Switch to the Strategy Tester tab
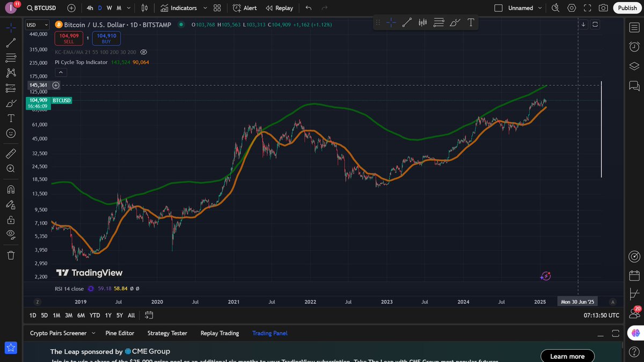Viewport: 644px width, 362px height. pyautogui.click(x=167, y=333)
